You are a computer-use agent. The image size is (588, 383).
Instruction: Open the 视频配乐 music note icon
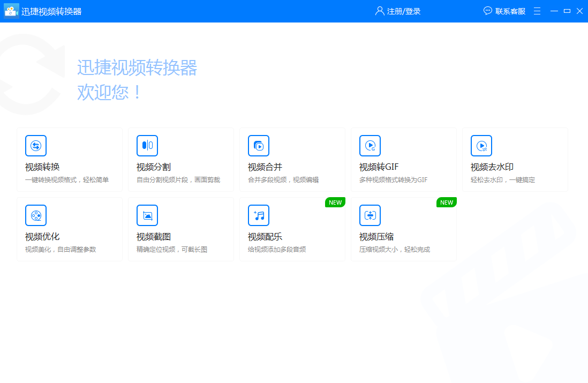(259, 215)
